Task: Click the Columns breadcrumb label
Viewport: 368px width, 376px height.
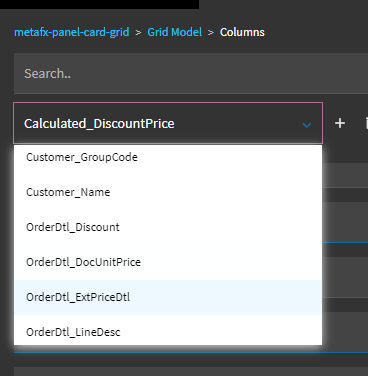Action: coord(242,32)
